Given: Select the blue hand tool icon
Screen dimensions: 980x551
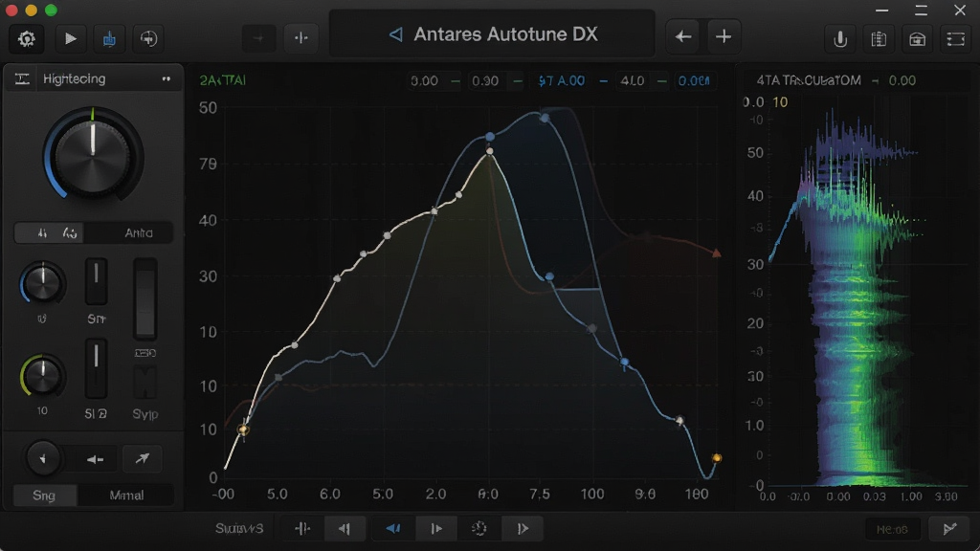Looking at the screenshot, I should (109, 38).
